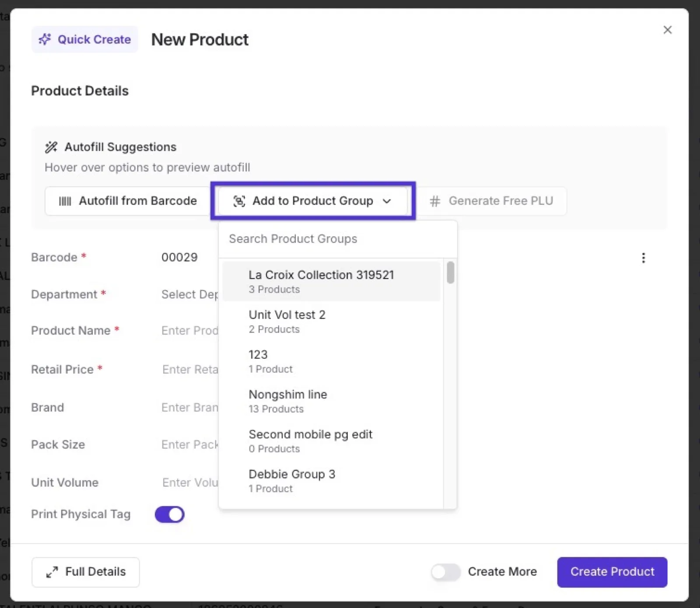Click the Add to Product Group button
This screenshot has height=608, width=700.
(x=313, y=201)
